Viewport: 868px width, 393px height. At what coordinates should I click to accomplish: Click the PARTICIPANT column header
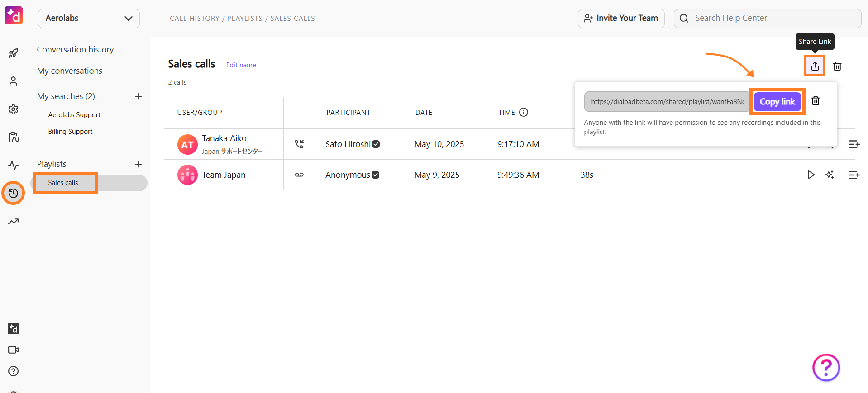coord(348,113)
